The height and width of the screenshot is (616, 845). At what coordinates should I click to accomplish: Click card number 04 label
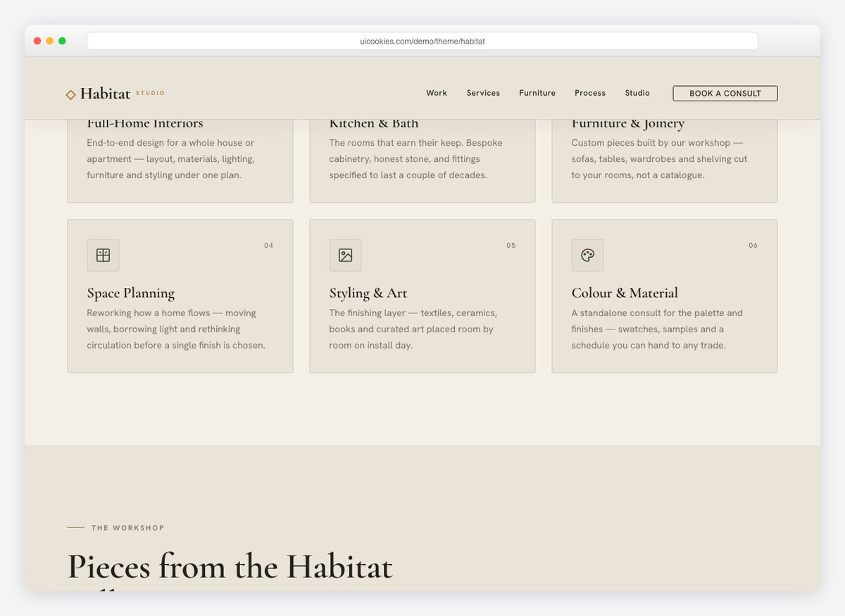click(x=269, y=246)
